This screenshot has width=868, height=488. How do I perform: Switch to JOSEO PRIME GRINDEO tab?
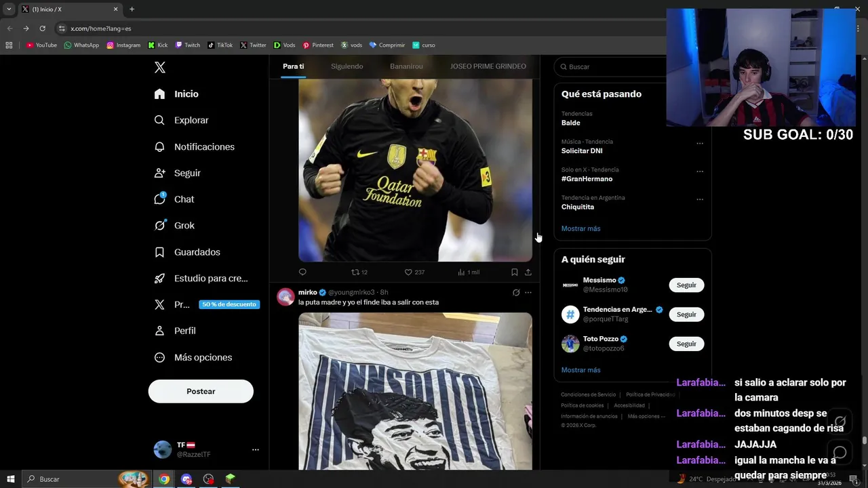pyautogui.click(x=488, y=66)
